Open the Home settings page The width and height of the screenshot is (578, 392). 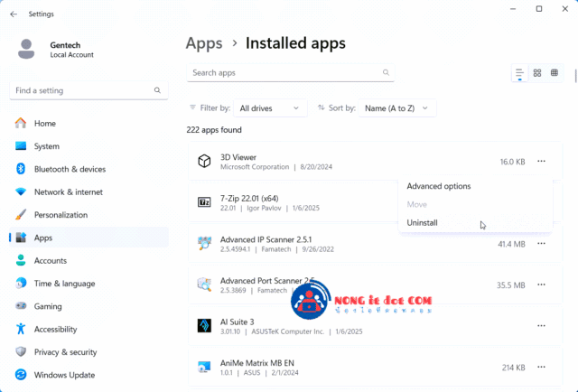[89, 123]
